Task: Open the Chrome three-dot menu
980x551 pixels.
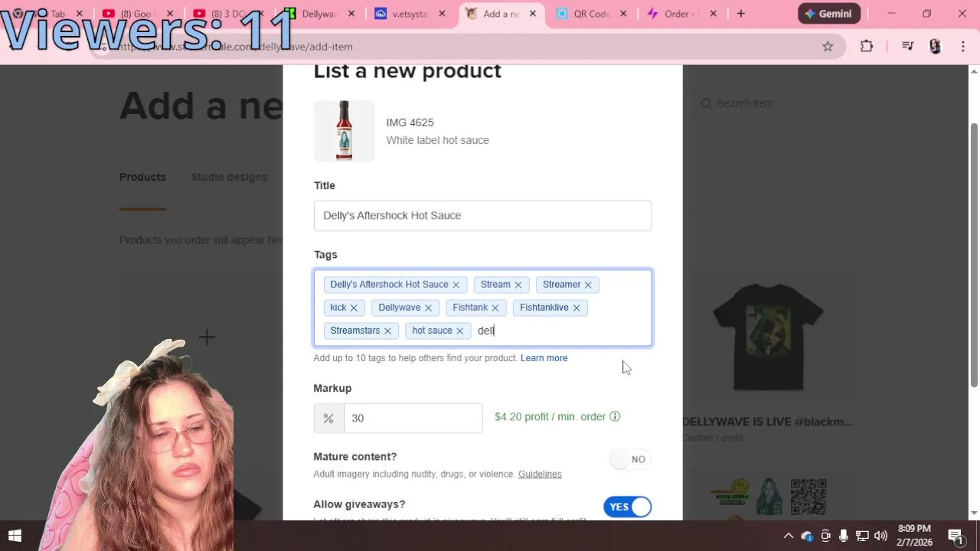Action: [x=962, y=47]
